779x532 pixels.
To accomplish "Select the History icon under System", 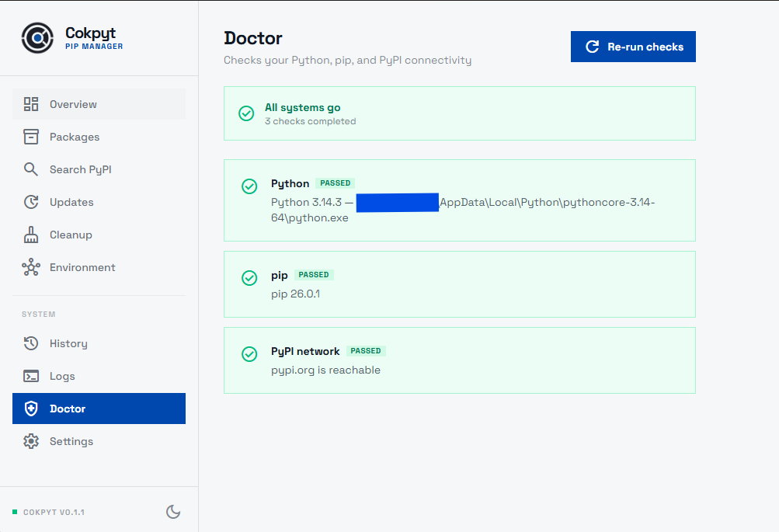I will click(30, 342).
